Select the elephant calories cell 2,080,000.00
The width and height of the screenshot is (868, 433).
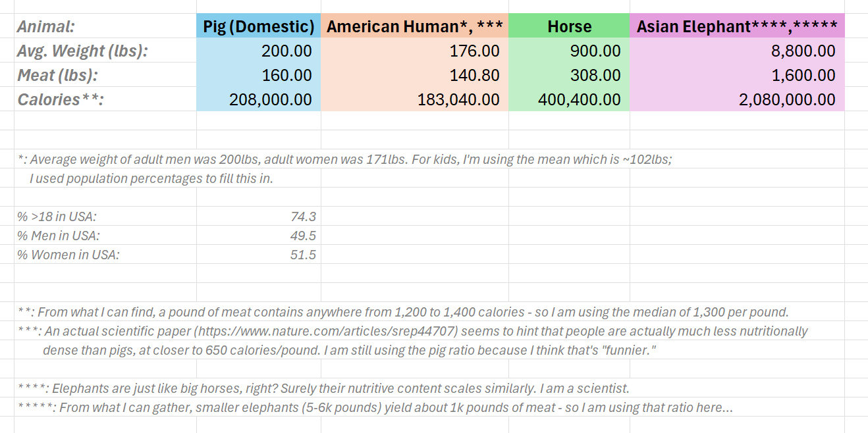click(x=737, y=99)
